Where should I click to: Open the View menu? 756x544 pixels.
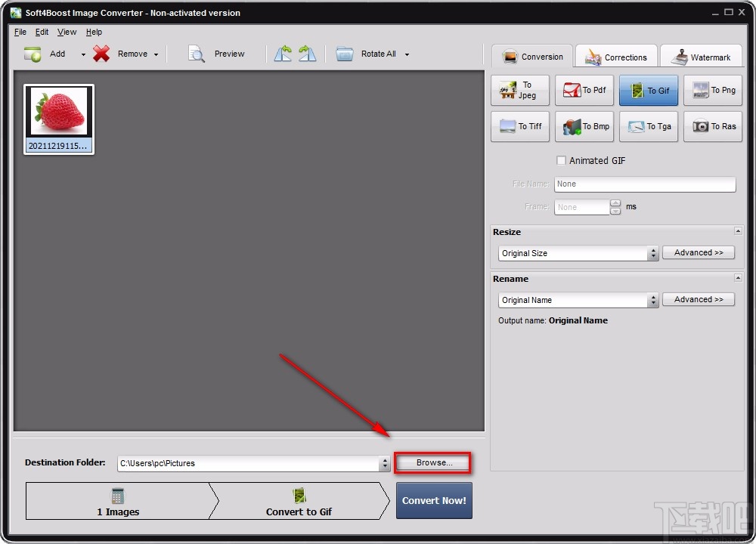67,32
